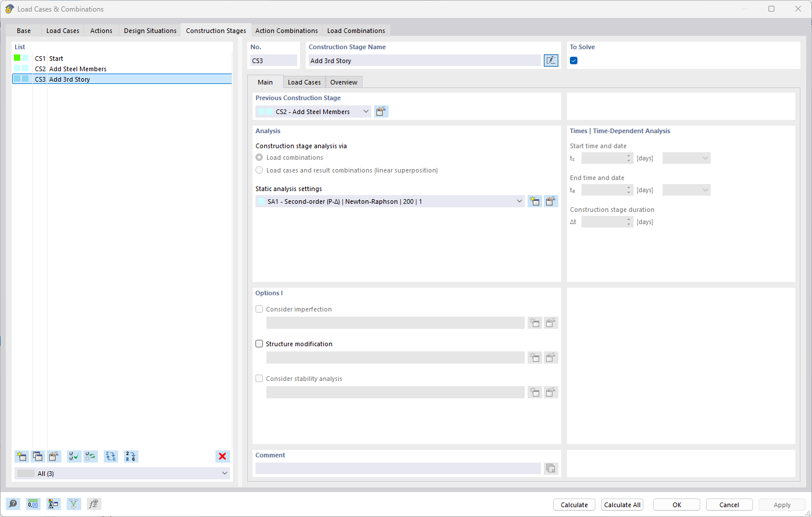
Task: Switch to the Load Cases top tab
Action: point(63,31)
